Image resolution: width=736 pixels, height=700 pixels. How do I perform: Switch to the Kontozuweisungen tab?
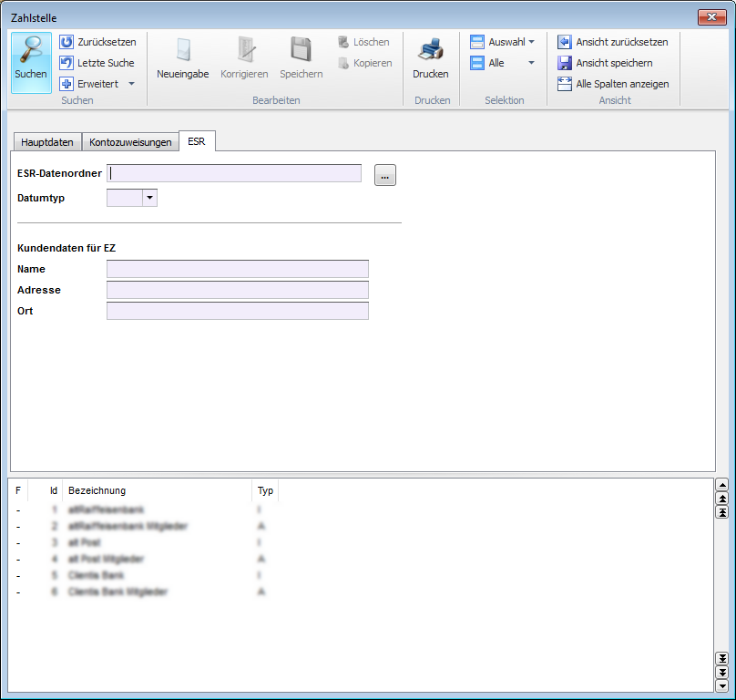[x=130, y=142]
